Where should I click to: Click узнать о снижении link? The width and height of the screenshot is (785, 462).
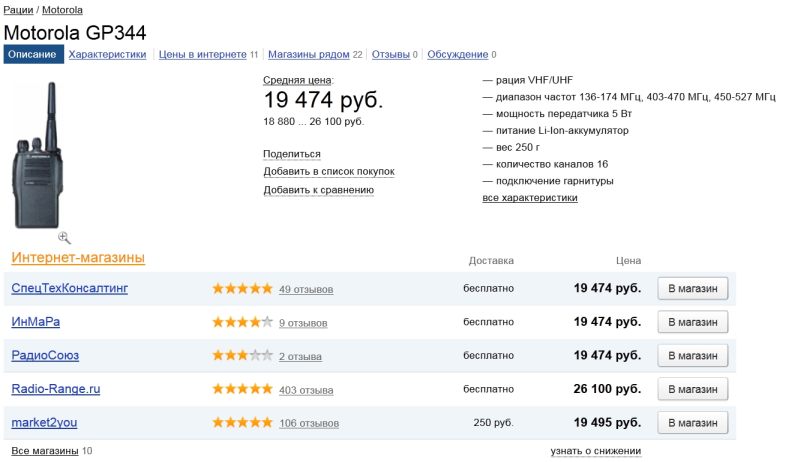(596, 451)
